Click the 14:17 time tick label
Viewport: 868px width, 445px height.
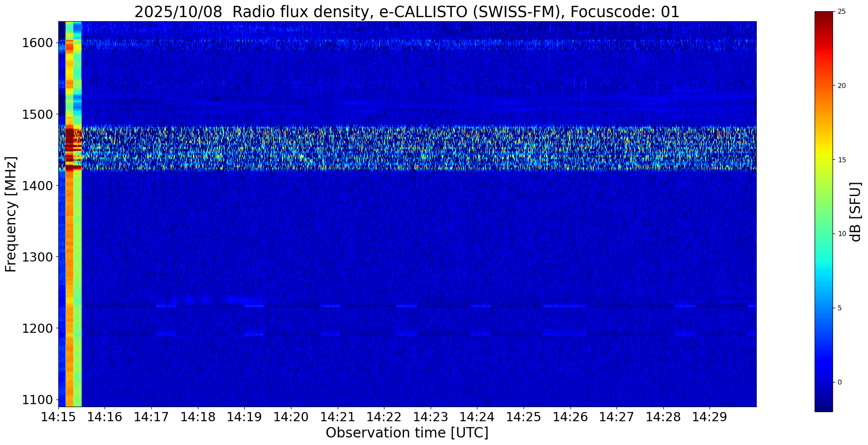pos(151,417)
